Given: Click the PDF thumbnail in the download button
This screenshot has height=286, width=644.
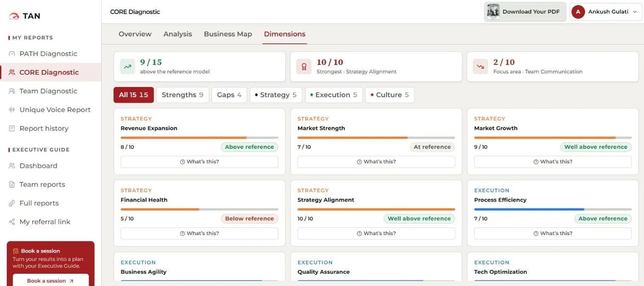Looking at the screenshot, I should (x=493, y=12).
